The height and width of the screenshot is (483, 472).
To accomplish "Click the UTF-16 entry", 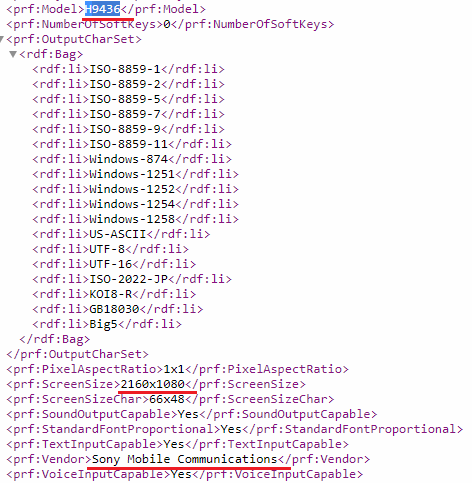I will [x=111, y=264].
